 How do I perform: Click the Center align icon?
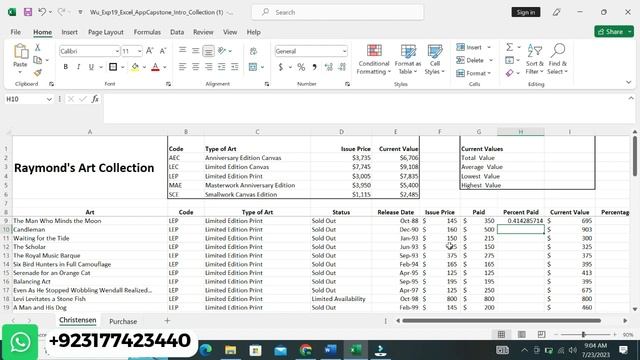pyautogui.click(x=196, y=67)
